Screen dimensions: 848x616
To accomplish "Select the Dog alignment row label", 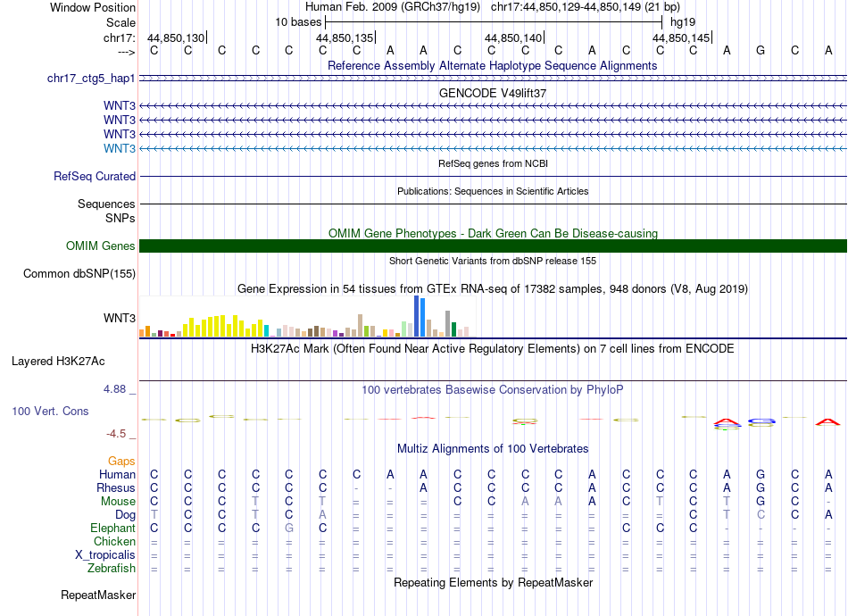I will click(x=125, y=515).
